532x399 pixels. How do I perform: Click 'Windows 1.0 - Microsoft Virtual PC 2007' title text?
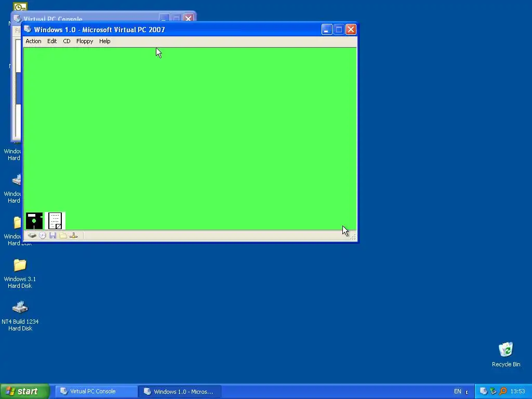[99, 30]
